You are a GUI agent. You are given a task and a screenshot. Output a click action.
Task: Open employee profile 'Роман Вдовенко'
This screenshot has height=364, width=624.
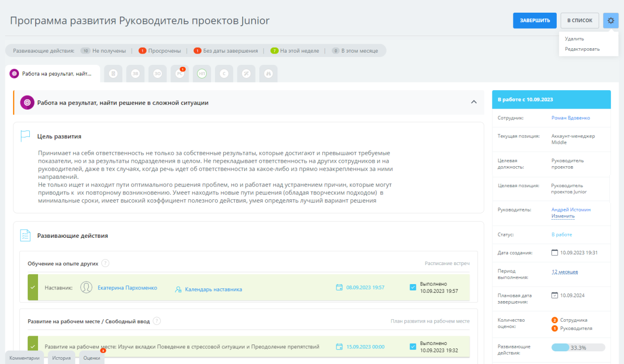tap(570, 118)
